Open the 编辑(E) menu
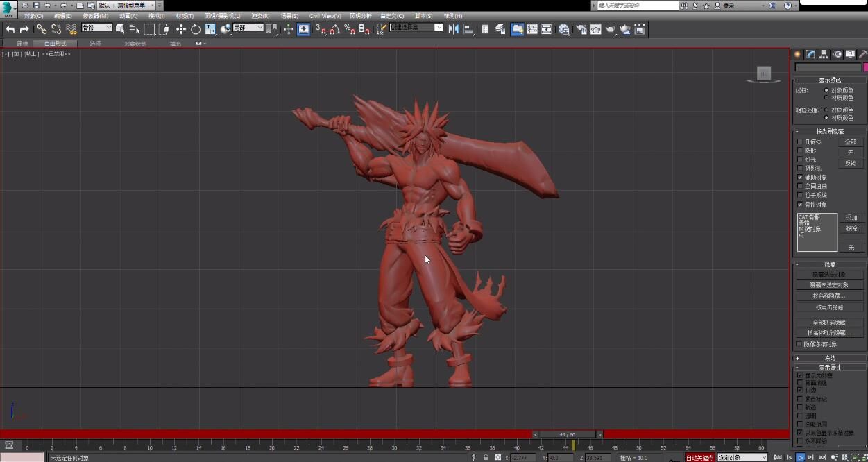The width and height of the screenshot is (868, 462). pos(63,16)
